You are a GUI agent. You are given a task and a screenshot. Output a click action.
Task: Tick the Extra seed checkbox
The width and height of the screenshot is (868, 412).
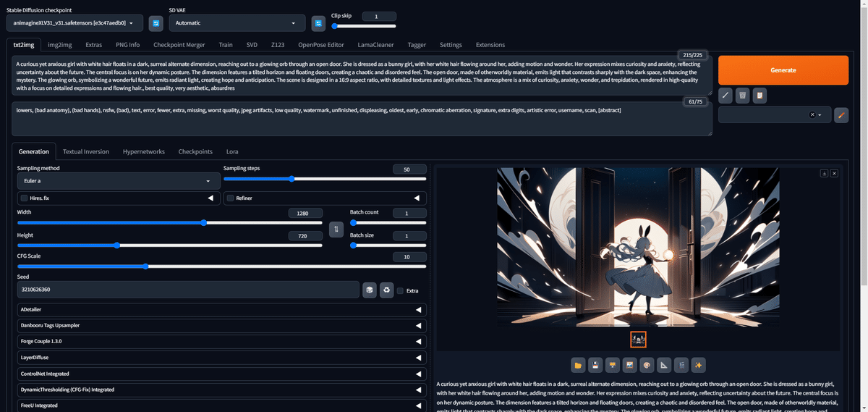pos(400,290)
